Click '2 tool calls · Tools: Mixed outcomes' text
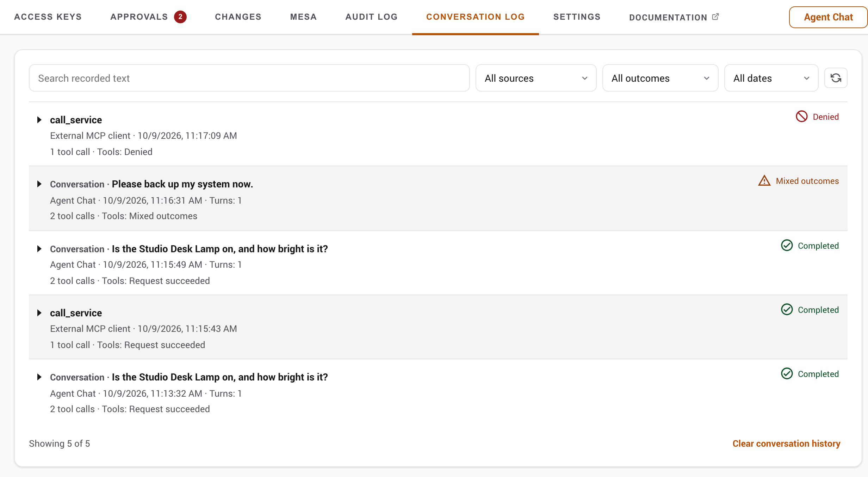 [124, 216]
